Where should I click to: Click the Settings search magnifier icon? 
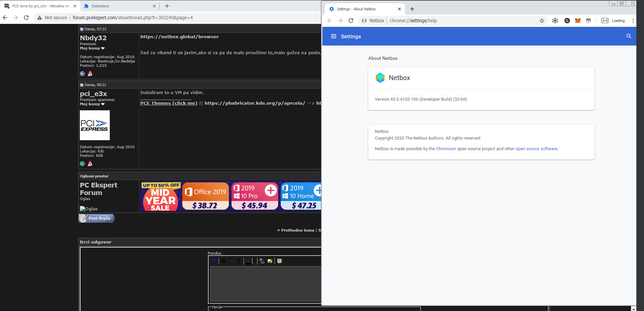click(x=629, y=36)
